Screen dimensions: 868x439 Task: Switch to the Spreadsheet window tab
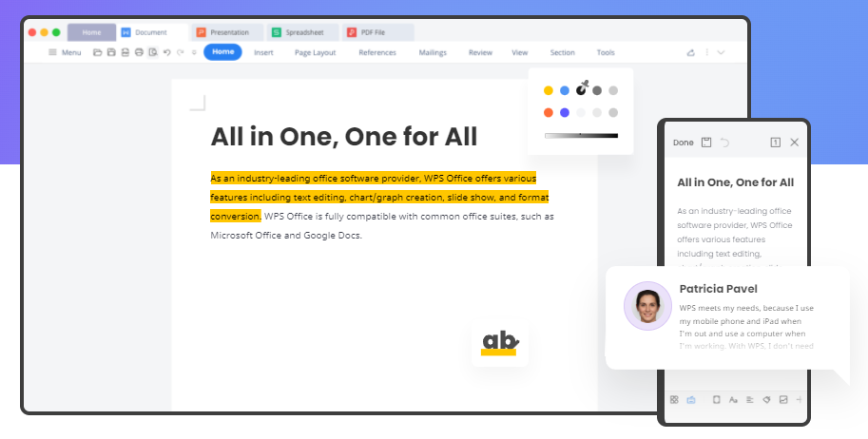[303, 32]
